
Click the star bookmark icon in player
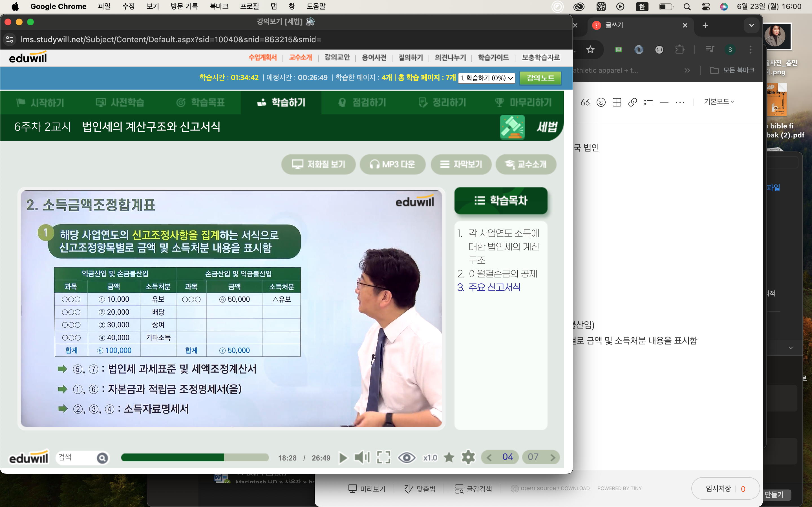click(449, 458)
